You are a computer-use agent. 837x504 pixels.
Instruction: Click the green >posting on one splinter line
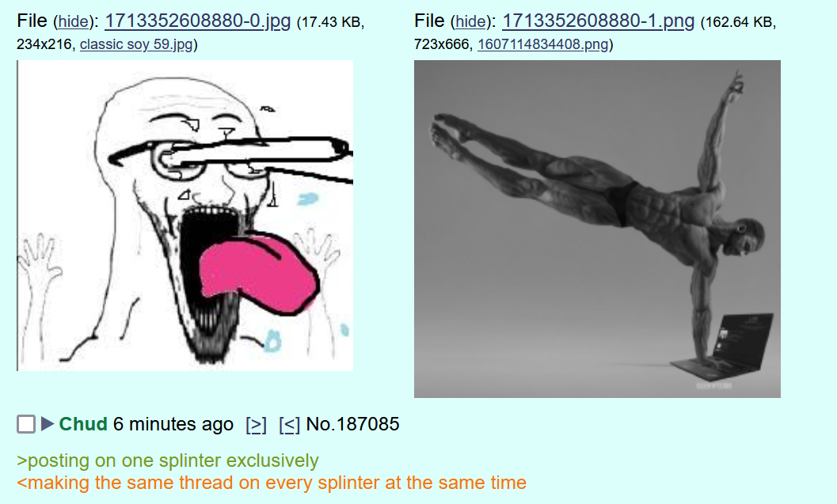pos(168,460)
